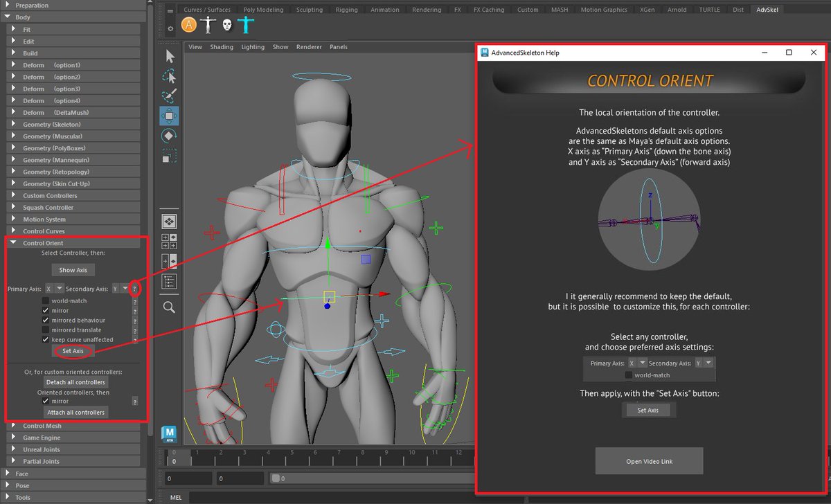The image size is (831, 504).
Task: Expand the Geometry (Skeleton) section
Action: point(73,125)
